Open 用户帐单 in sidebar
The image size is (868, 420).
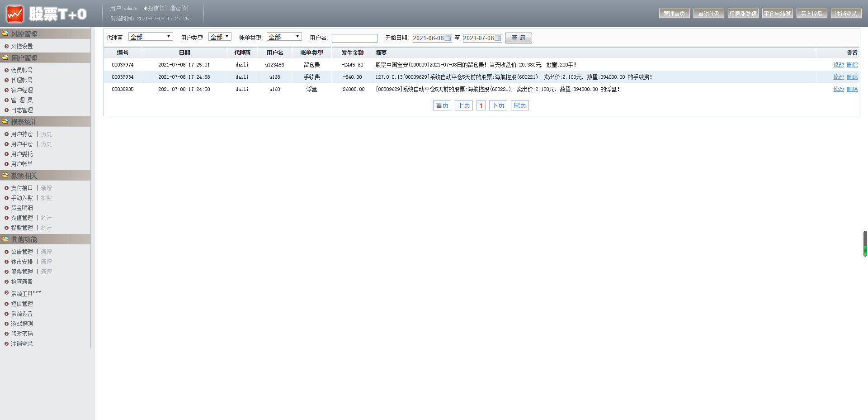click(x=22, y=164)
